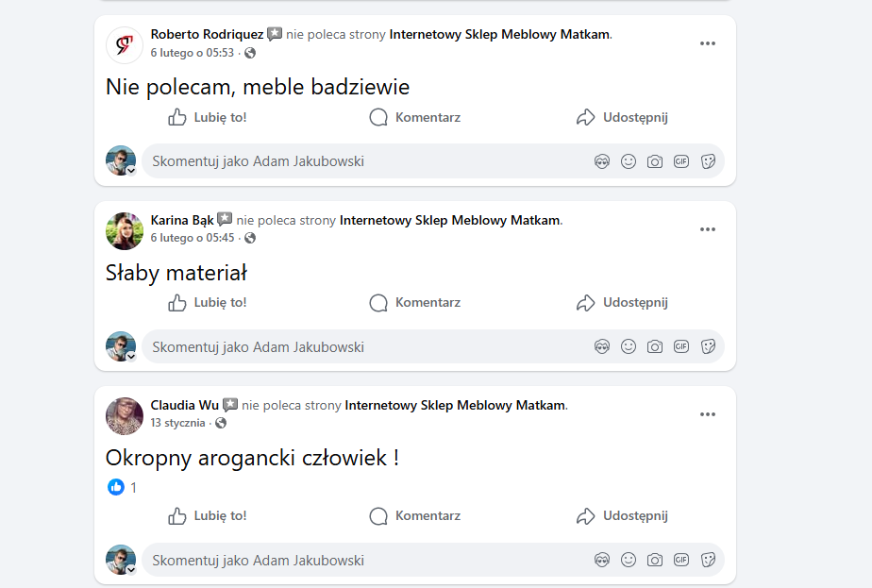872x588 pixels.
Task: Insert an emoji in Roberto's comment box
Action: tap(629, 160)
